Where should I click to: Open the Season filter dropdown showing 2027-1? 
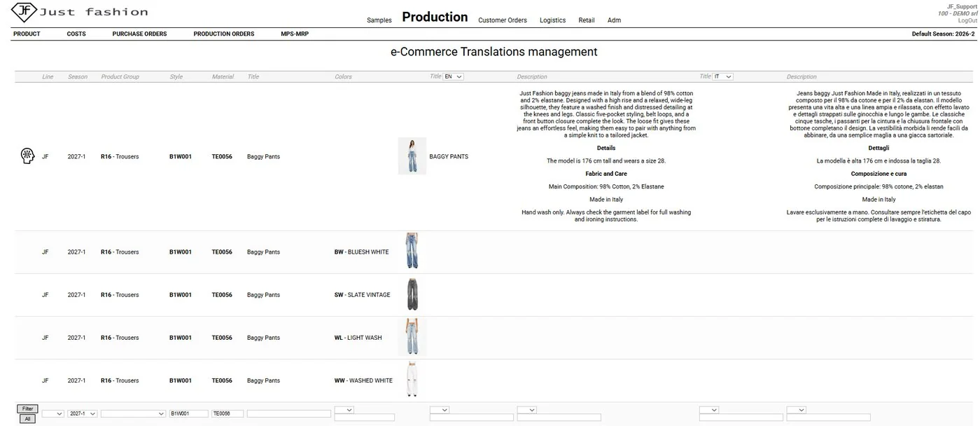(82, 413)
